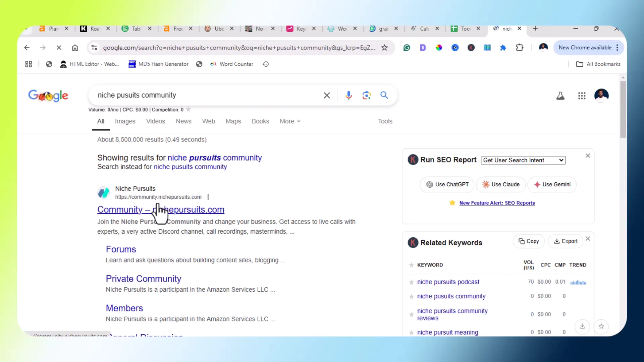Open niche pursuit meaning keyword link
The image size is (644, 362).
[x=447, y=333]
